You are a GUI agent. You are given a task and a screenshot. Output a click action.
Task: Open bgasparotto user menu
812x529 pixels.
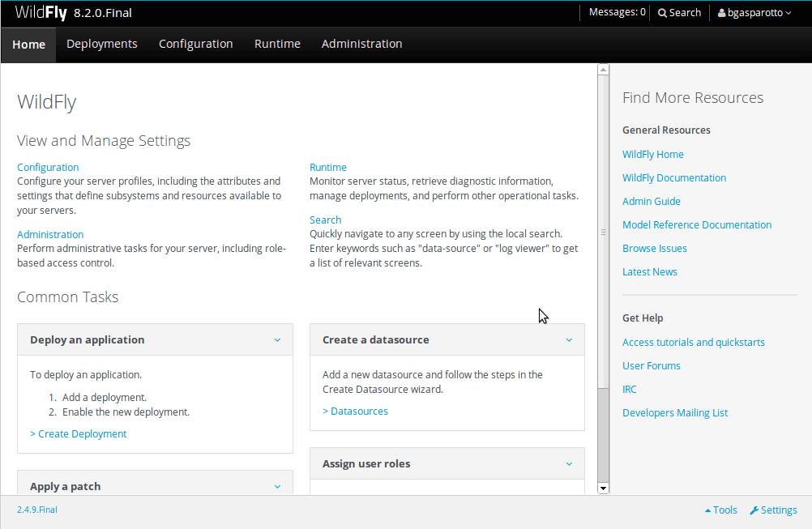pyautogui.click(x=754, y=13)
